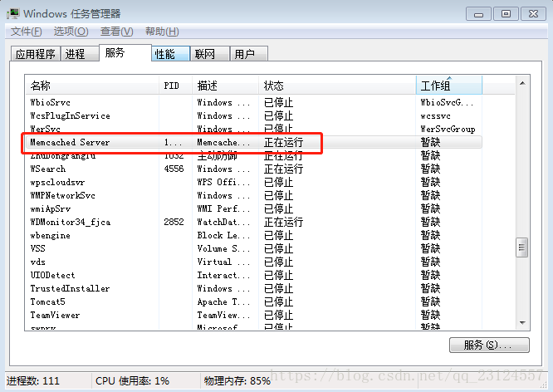
Task: Click the Interact... description cell
Action: click(223, 275)
